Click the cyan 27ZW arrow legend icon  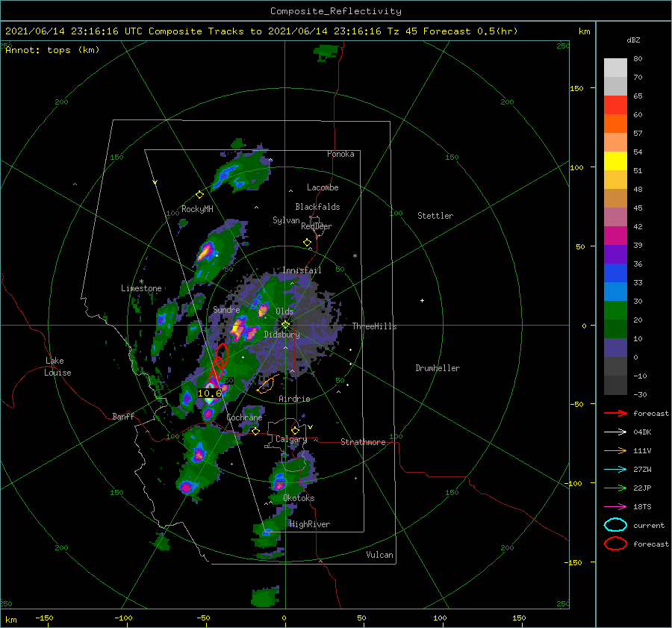[615, 470]
